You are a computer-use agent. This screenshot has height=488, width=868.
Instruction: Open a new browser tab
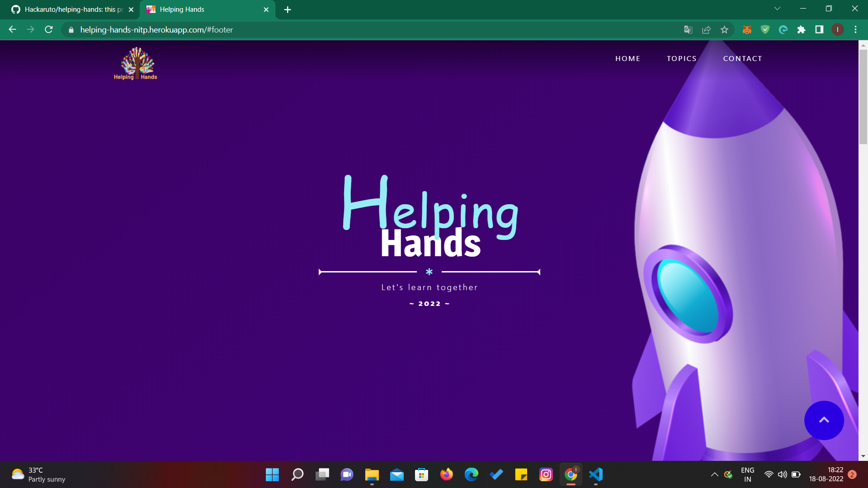pyautogui.click(x=288, y=9)
